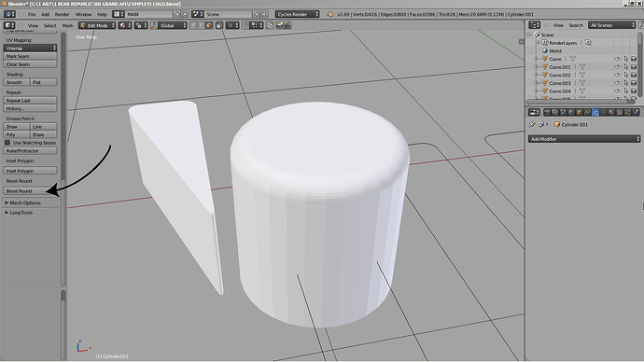Enable Use Sketching Session checkbox
Screen dimensions: 644x362
(7, 143)
